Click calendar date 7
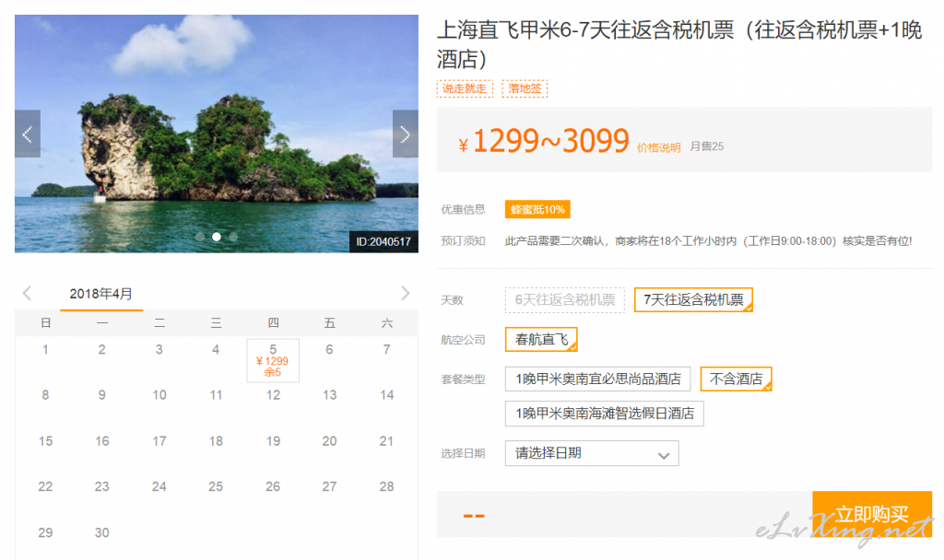The image size is (944, 560). click(x=386, y=349)
